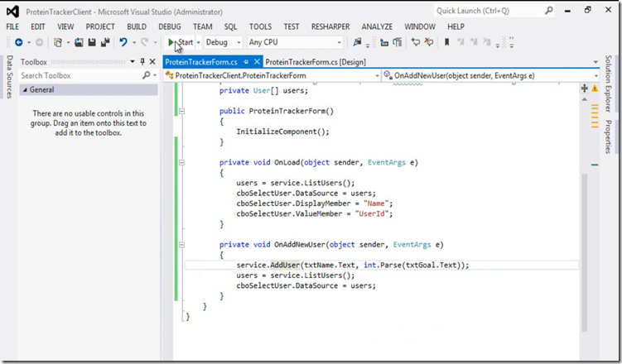The height and width of the screenshot is (364, 622).
Task: Close the Toolbox panel
Action: 152,62
